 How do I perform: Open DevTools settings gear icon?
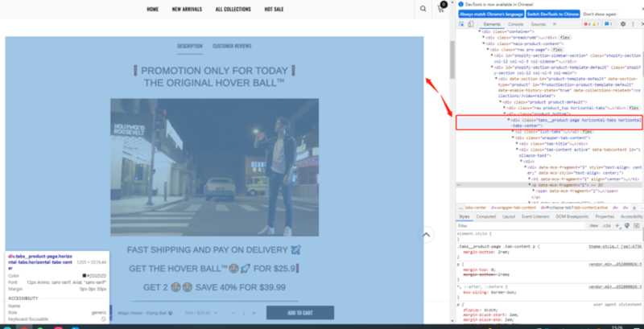[x=623, y=24]
